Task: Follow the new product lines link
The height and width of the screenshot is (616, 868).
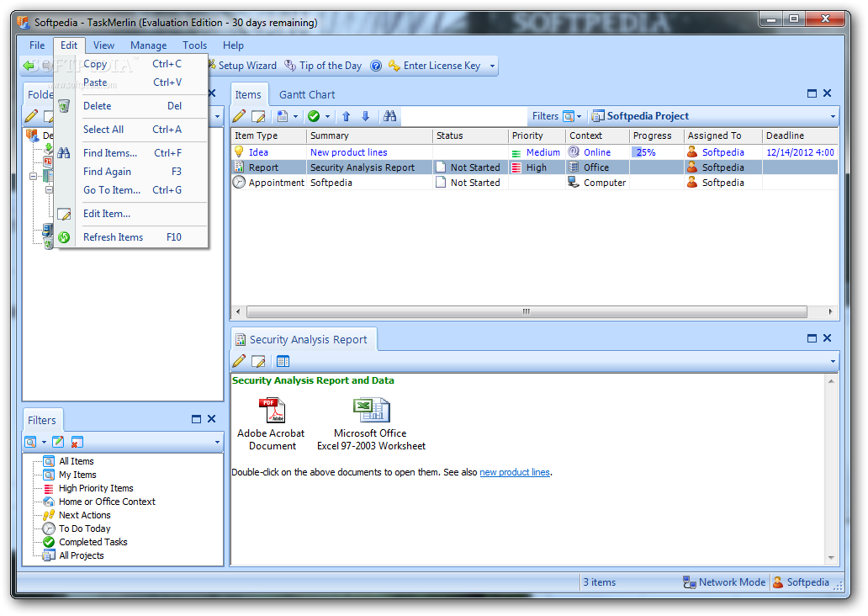Action: pos(514,472)
